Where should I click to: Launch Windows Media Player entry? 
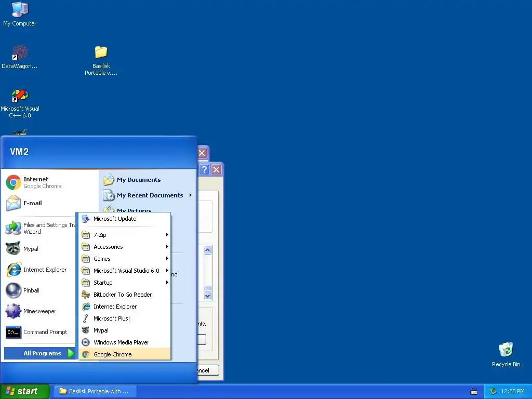125,342
